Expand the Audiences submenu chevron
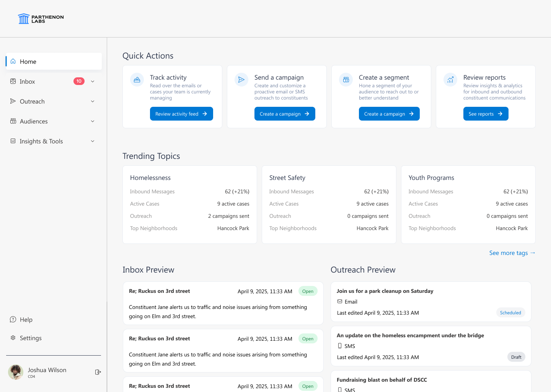 click(x=93, y=121)
